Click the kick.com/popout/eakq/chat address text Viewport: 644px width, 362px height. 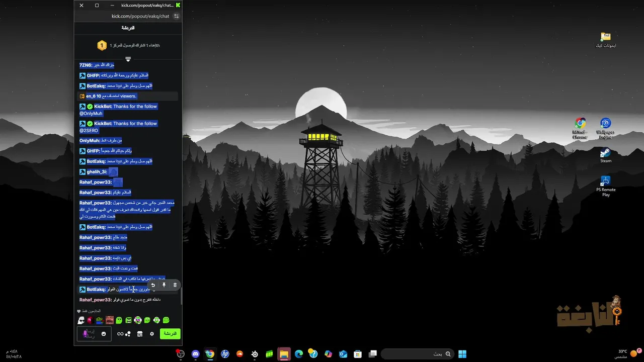pos(140,16)
